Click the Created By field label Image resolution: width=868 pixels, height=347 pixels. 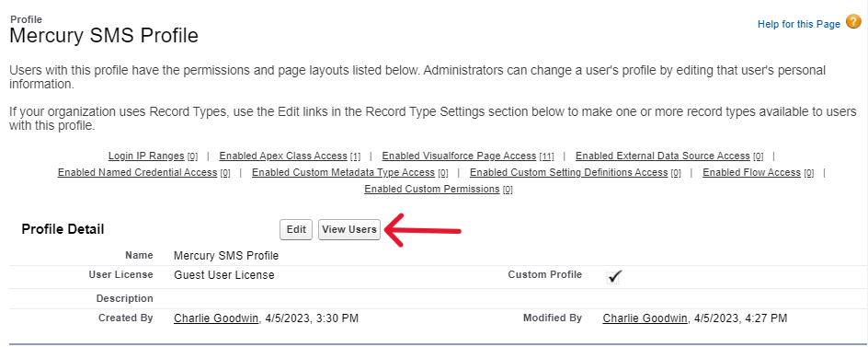(126, 318)
